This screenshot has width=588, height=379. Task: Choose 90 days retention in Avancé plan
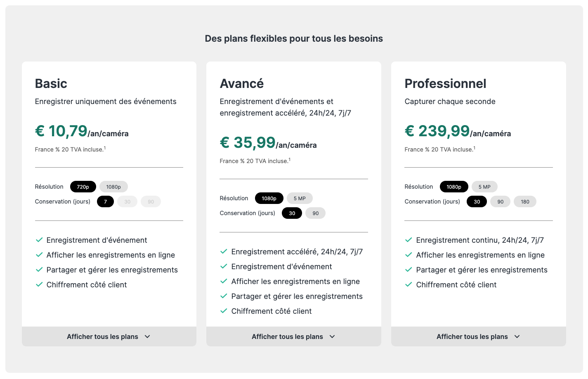point(316,213)
